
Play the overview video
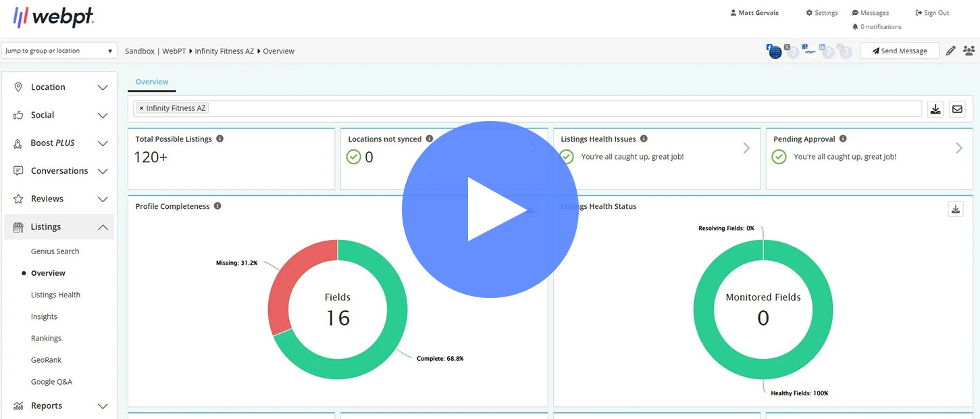pyautogui.click(x=490, y=209)
